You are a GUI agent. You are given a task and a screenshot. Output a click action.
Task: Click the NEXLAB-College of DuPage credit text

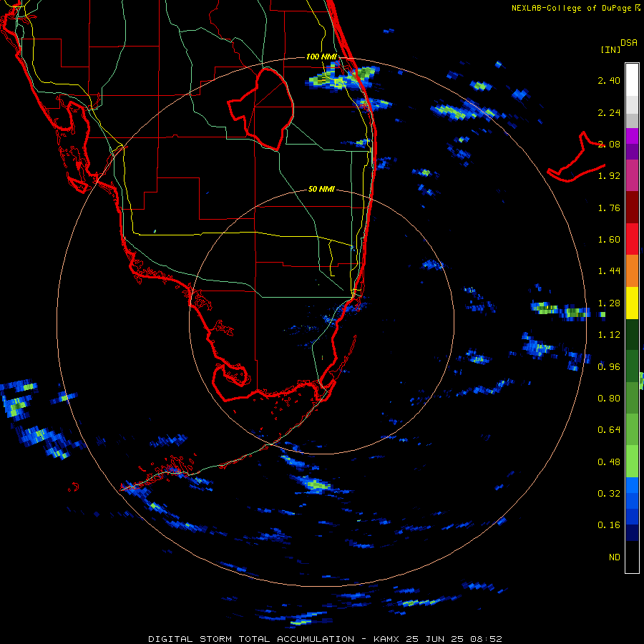[576, 8]
